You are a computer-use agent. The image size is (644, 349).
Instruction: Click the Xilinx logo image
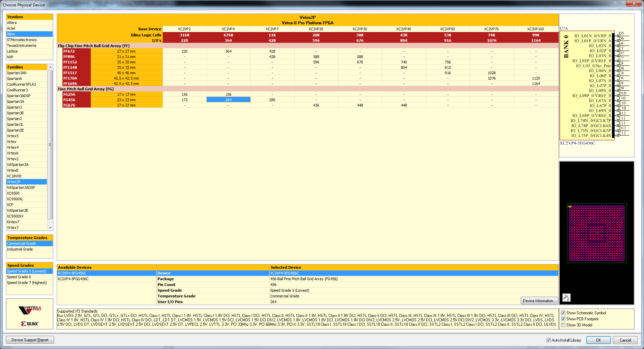coord(30,324)
